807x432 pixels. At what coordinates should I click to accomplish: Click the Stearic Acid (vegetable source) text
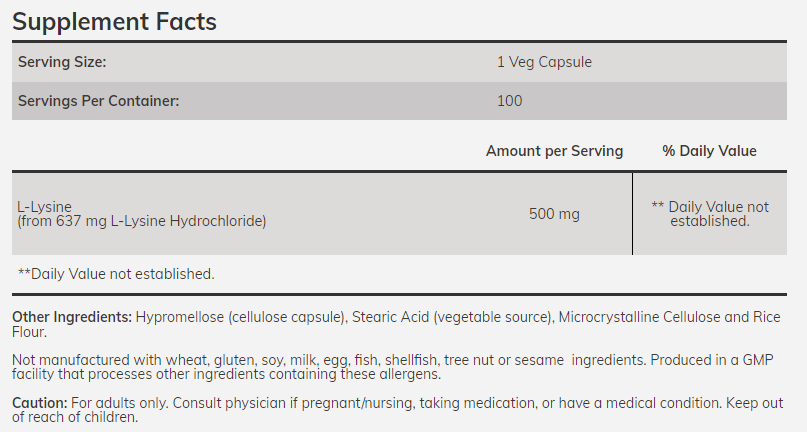pyautogui.click(x=453, y=317)
